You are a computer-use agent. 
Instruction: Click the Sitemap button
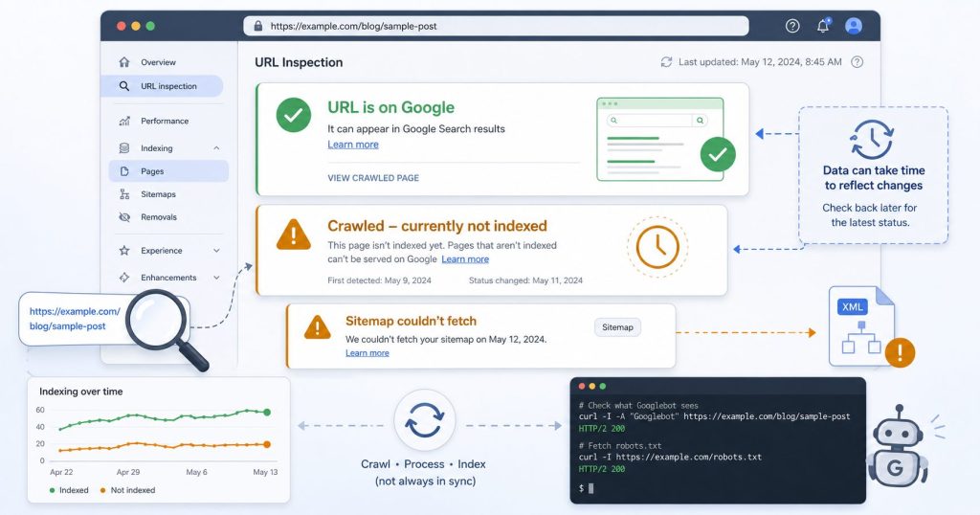tap(617, 326)
